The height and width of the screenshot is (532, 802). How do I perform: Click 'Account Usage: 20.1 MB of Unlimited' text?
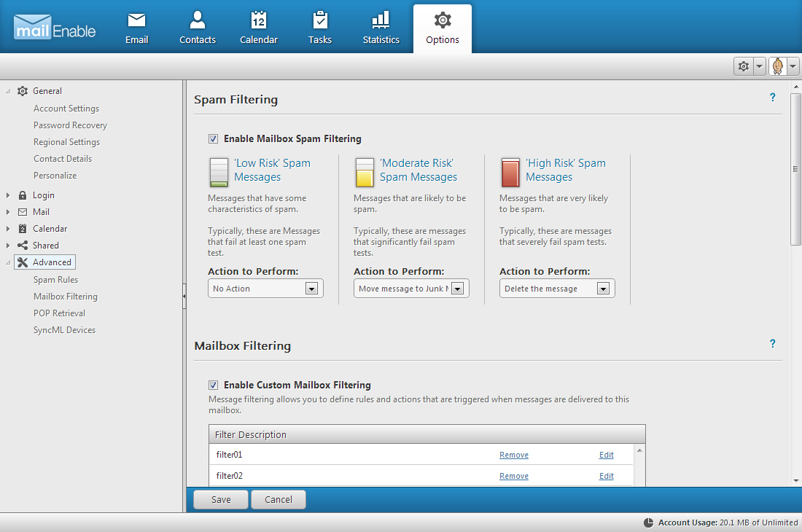(x=728, y=523)
